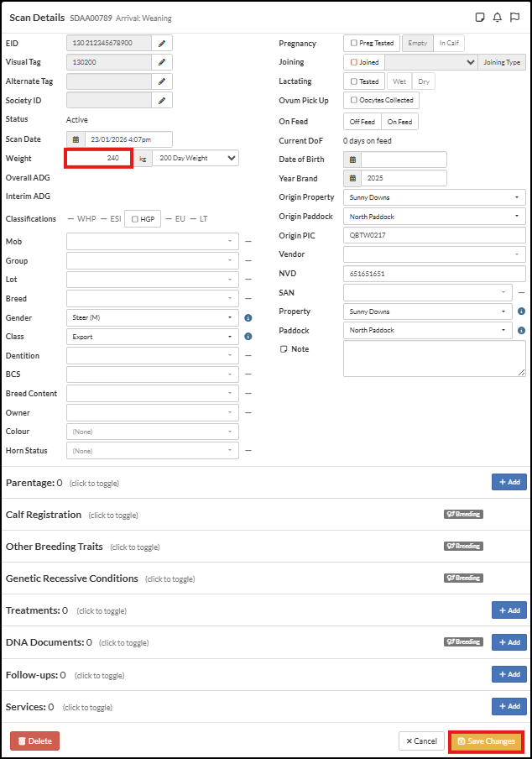Click pencil icon next to Society ID

[x=162, y=100]
